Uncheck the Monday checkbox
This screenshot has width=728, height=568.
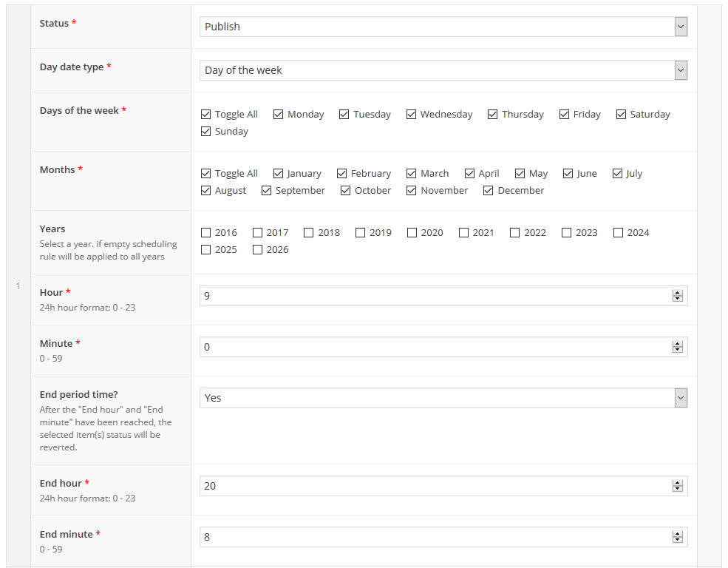pyautogui.click(x=279, y=115)
